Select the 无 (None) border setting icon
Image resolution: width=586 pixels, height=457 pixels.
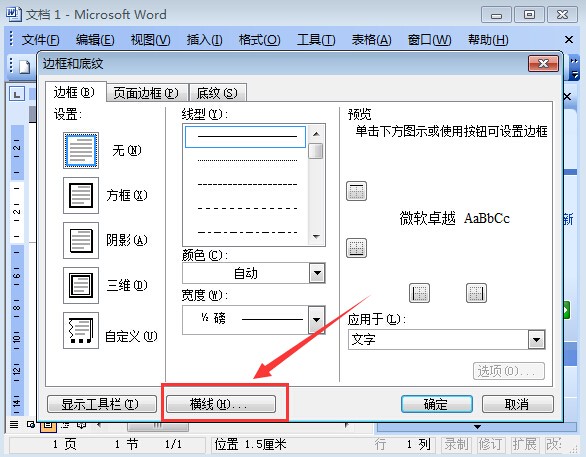pos(81,150)
